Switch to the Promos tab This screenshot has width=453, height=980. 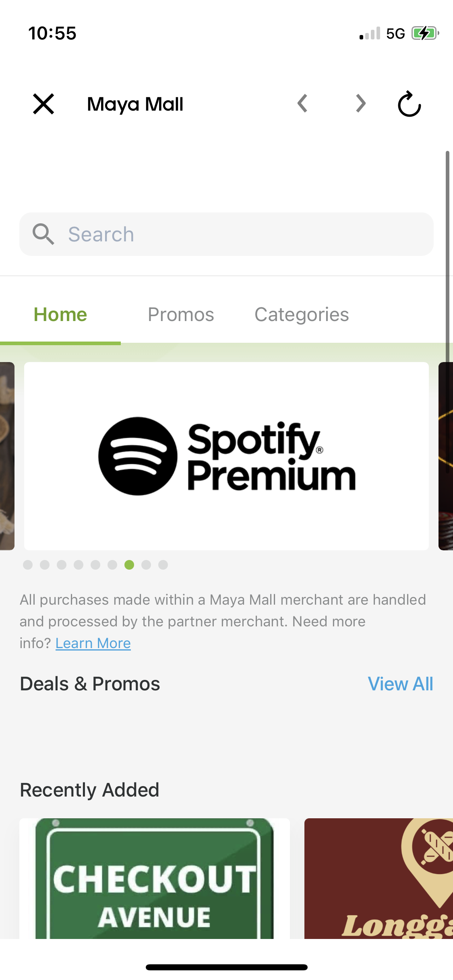(181, 315)
